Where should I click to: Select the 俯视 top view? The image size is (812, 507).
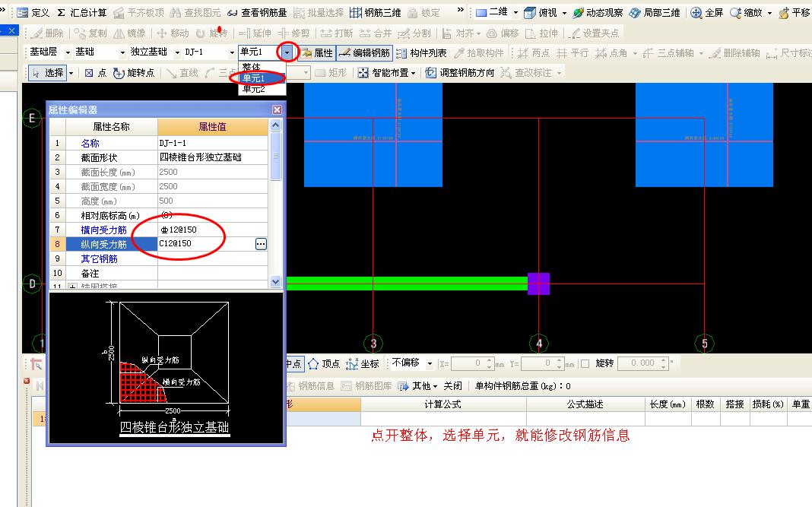coord(541,12)
